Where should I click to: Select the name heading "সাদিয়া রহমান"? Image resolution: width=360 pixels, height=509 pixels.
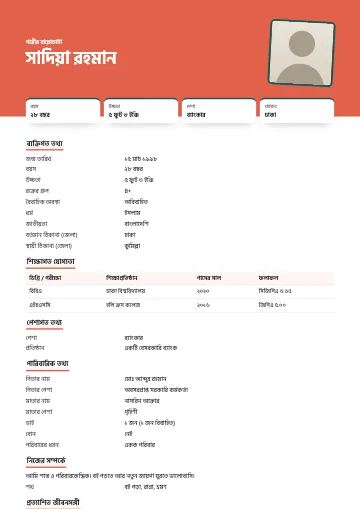click(x=71, y=58)
